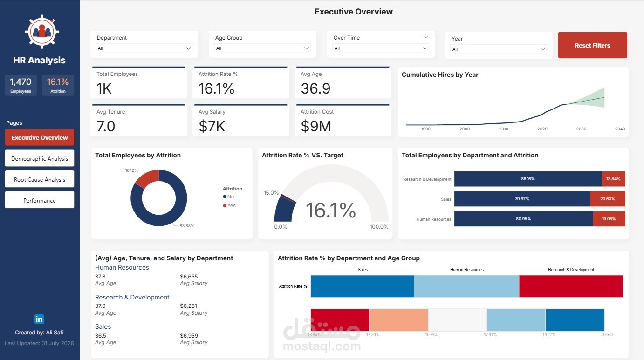The image size is (644, 360).
Task: Expand the Year filter dropdown
Action: click(499, 49)
